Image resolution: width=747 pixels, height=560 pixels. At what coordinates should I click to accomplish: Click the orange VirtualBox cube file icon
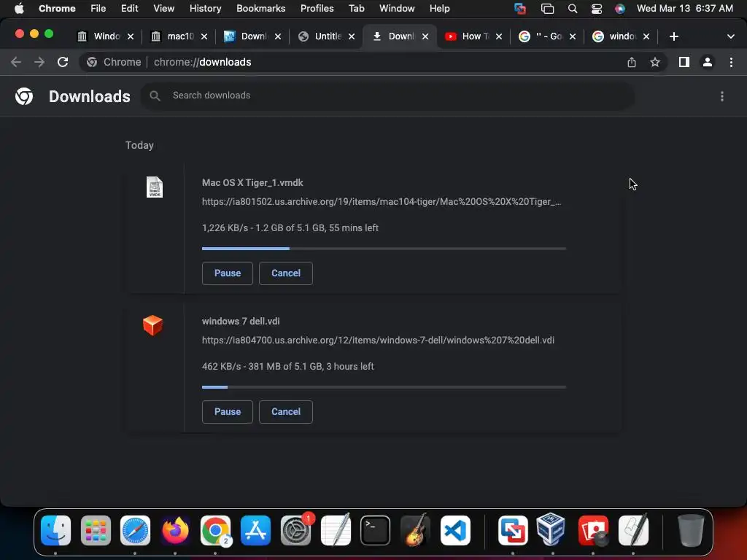click(x=153, y=325)
